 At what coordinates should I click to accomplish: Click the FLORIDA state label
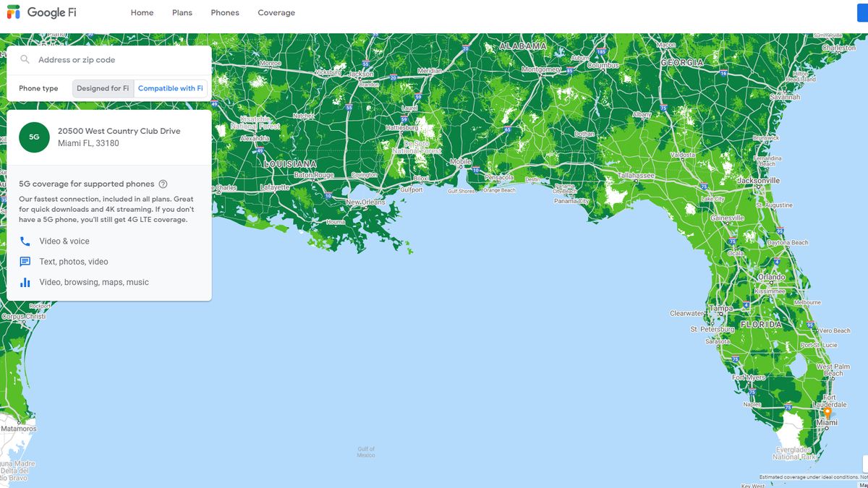pos(761,325)
